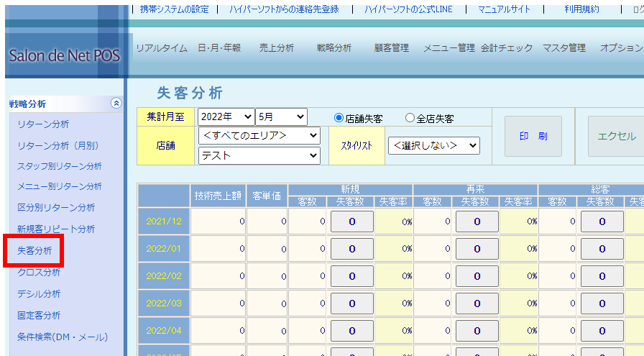Switch to the 顧客管理 menu
644x356 pixels.
click(x=392, y=48)
